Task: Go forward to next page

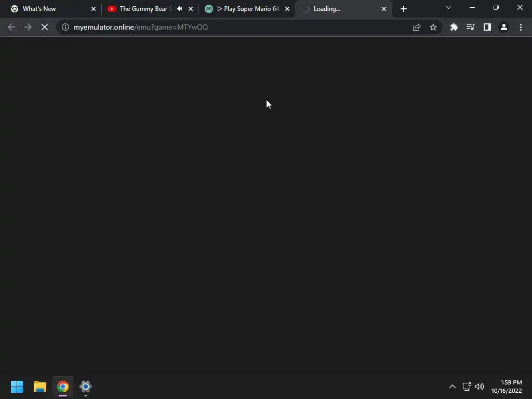Action: (28, 27)
